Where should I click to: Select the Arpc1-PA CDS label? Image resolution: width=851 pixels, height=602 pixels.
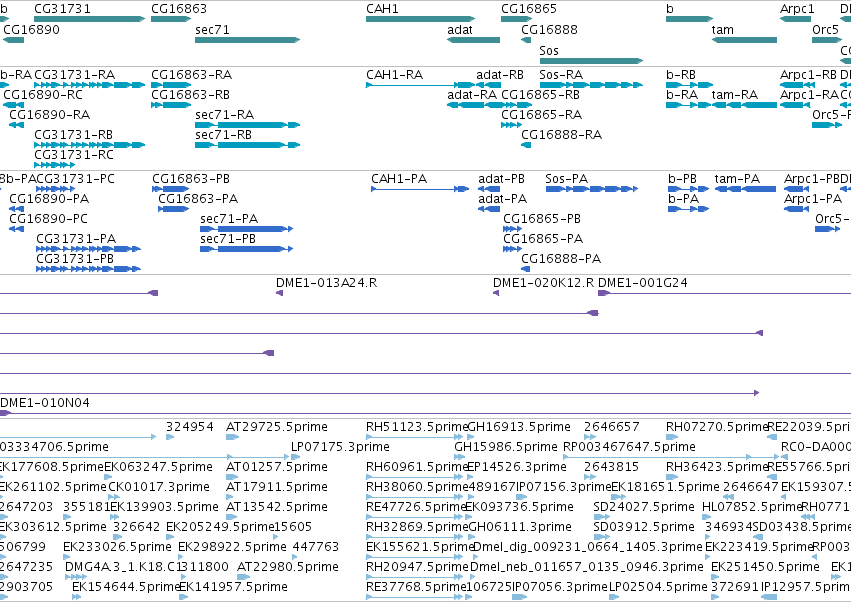(x=812, y=199)
